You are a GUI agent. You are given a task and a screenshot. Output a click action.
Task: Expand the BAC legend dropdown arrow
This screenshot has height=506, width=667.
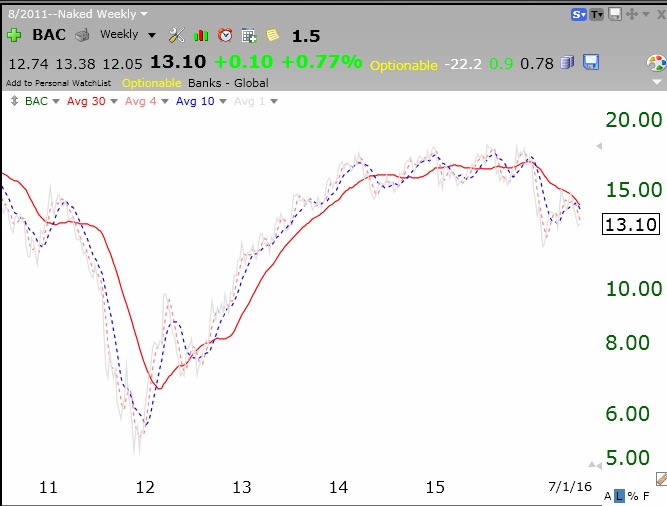[56, 101]
